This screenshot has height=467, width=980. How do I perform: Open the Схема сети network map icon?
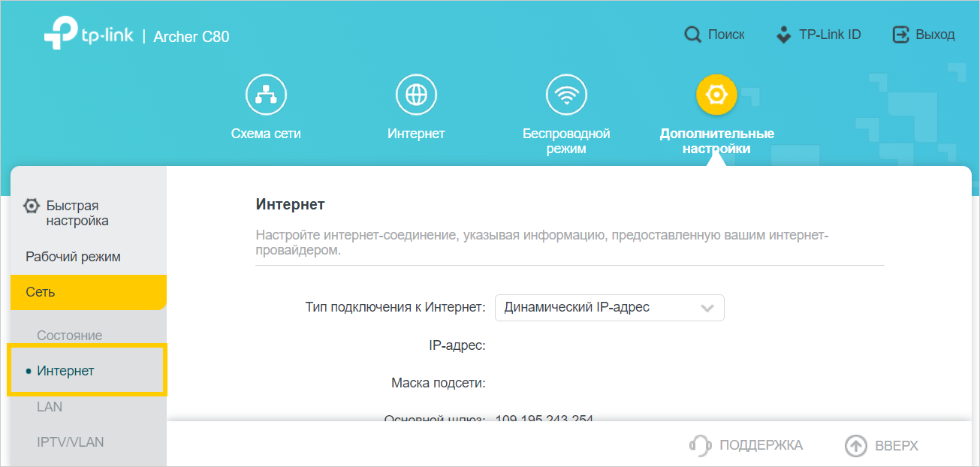[x=266, y=95]
